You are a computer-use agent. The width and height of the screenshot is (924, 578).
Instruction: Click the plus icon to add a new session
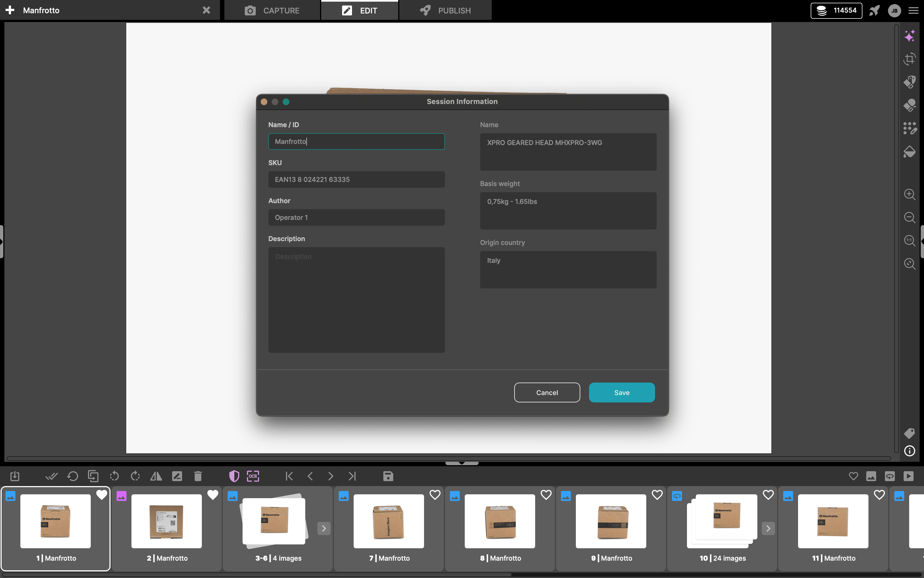coord(10,10)
